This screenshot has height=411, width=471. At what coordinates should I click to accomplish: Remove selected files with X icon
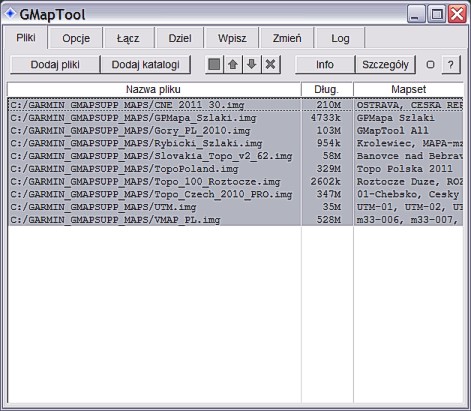click(271, 64)
